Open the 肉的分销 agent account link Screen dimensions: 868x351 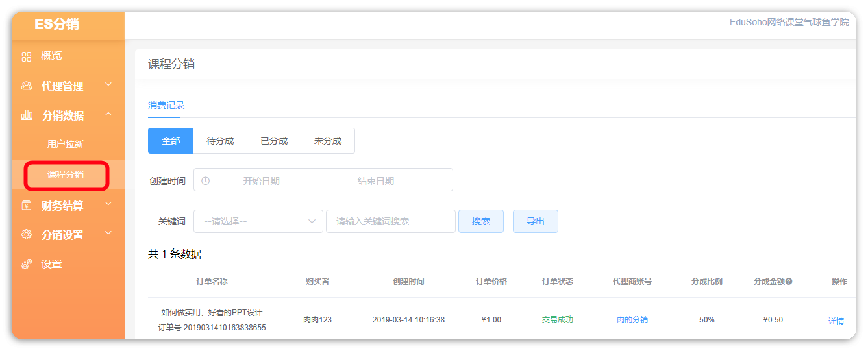click(x=632, y=319)
